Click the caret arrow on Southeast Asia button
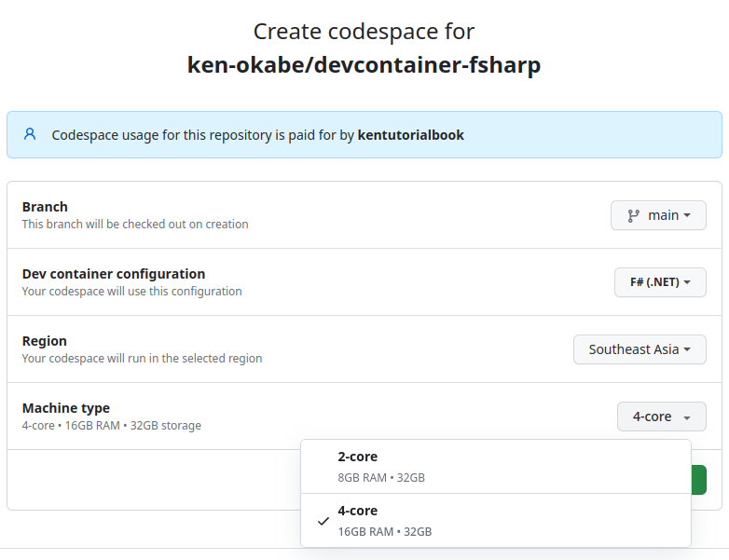Viewport: 729px width, 560px height. 687,349
